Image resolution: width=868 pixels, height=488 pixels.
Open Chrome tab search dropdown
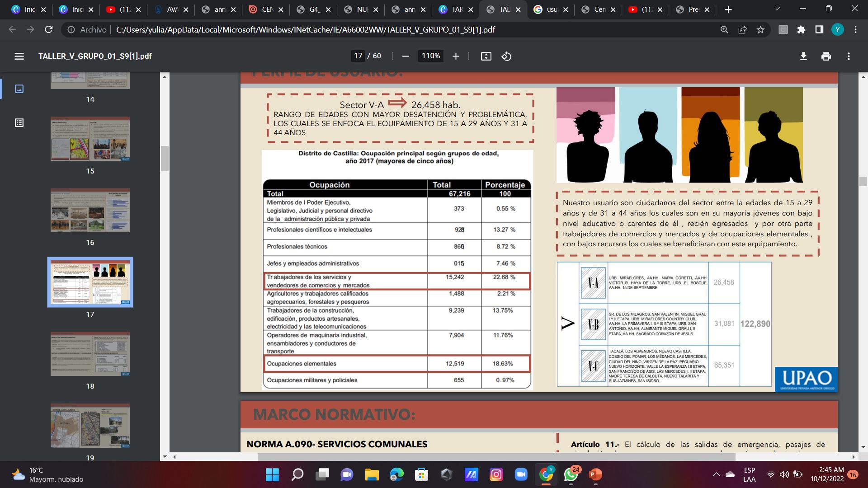click(x=777, y=9)
